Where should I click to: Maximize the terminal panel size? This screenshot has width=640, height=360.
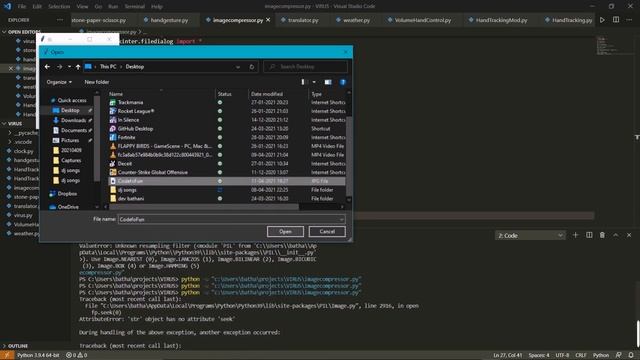click(x=616, y=235)
